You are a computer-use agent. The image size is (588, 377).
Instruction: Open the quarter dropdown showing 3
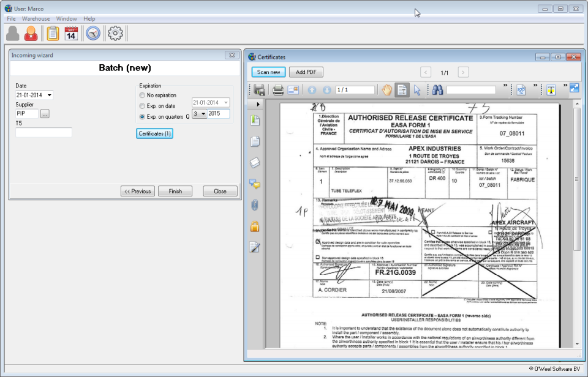(198, 114)
